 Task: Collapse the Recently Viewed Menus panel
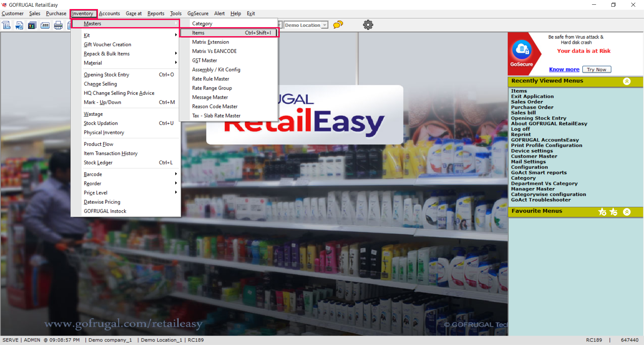627,81
